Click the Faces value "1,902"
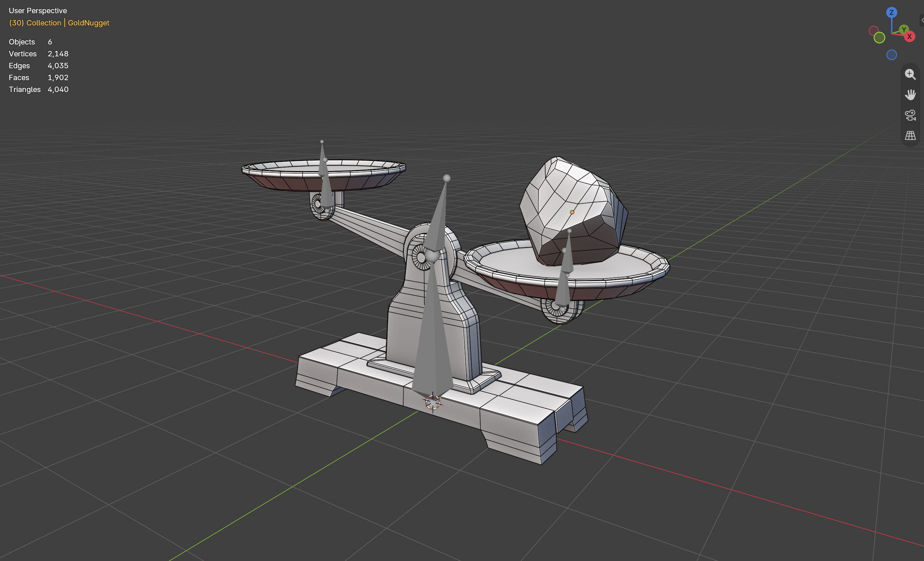Image resolution: width=924 pixels, height=561 pixels. (x=58, y=77)
